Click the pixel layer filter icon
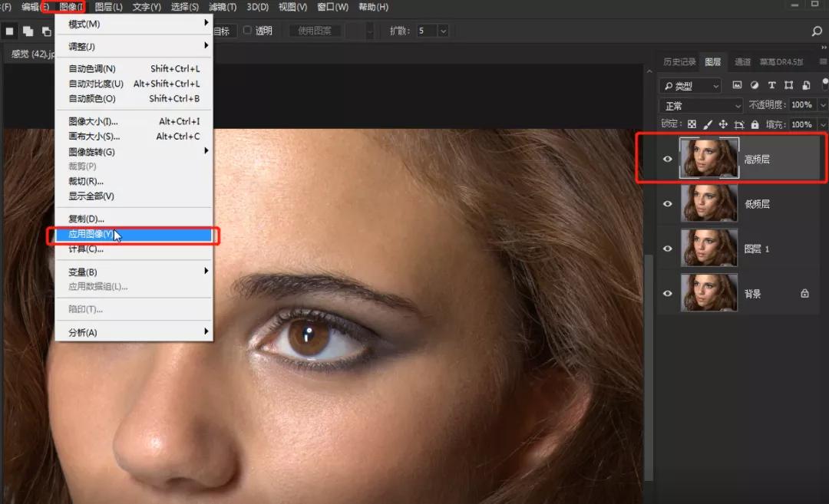The width and height of the screenshot is (829, 504). [738, 85]
